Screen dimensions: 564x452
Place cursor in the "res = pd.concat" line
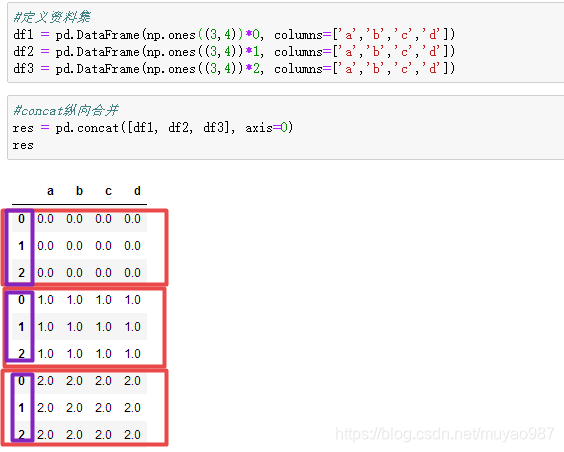[x=153, y=128]
